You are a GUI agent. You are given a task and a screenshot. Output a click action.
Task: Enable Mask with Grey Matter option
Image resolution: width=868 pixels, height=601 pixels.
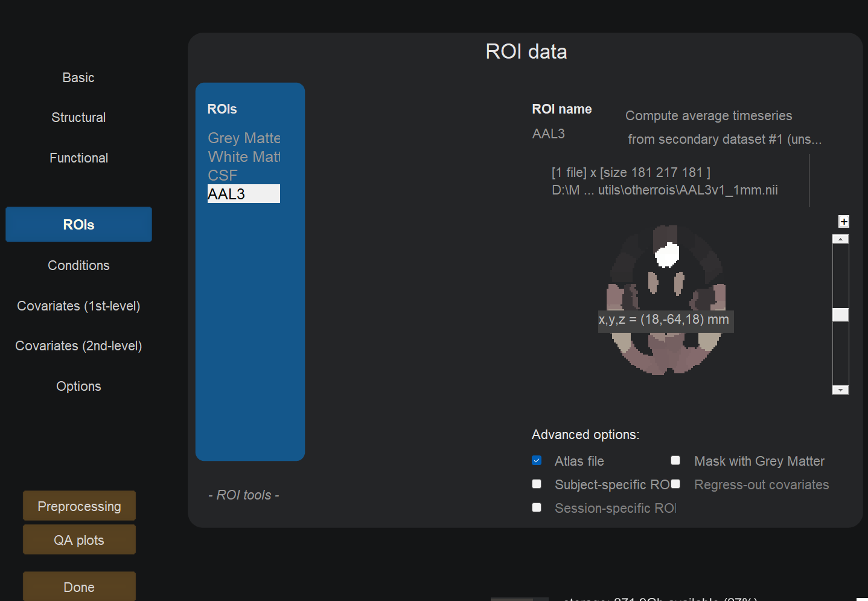675,461
